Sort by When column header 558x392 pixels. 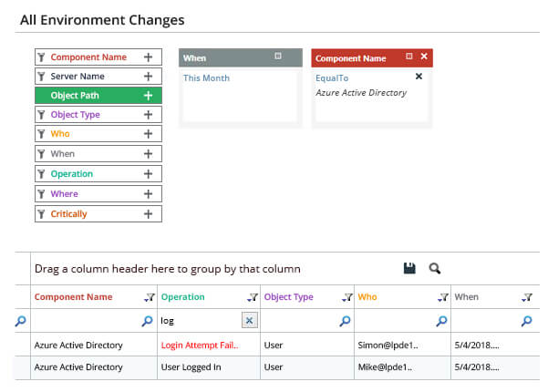(x=467, y=296)
